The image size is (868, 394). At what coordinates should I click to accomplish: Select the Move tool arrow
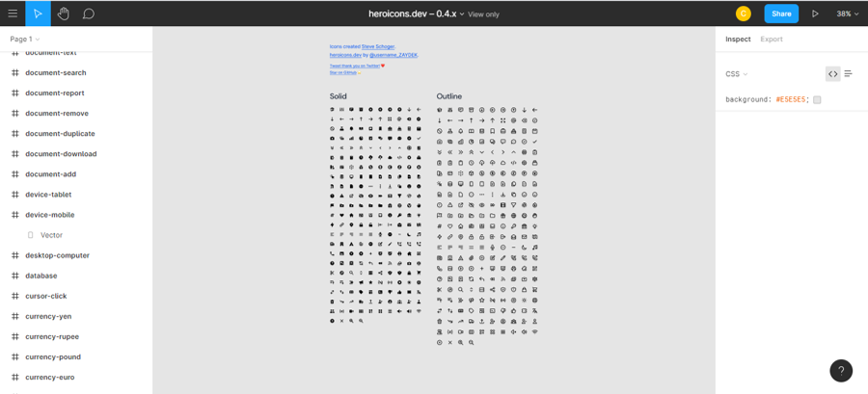click(38, 13)
